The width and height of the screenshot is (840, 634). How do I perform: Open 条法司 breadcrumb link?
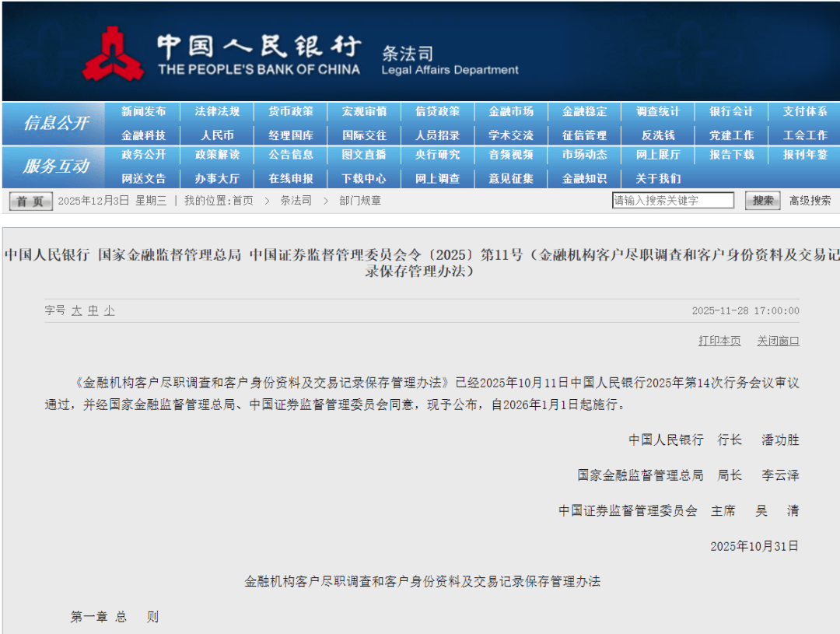[x=296, y=201]
